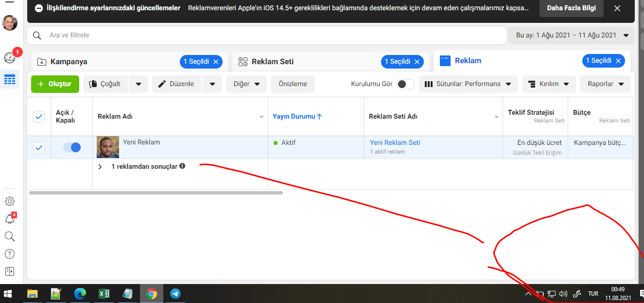Toggle the Kurulumu Gör switch
Viewport: 644px width, 303px height.
pyautogui.click(x=406, y=84)
